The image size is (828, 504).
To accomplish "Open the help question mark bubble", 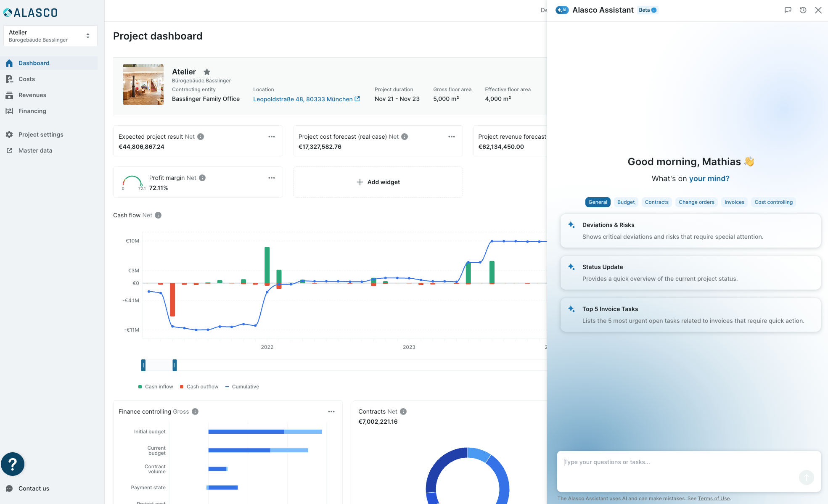I will click(13, 464).
